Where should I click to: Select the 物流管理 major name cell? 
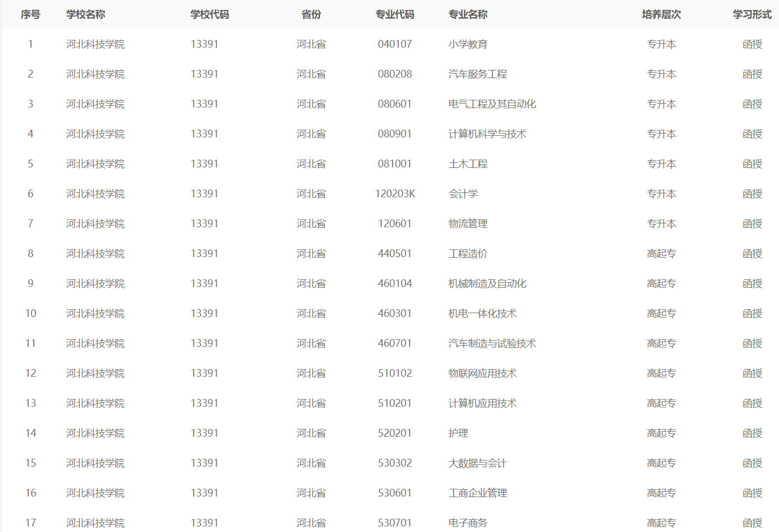468,224
